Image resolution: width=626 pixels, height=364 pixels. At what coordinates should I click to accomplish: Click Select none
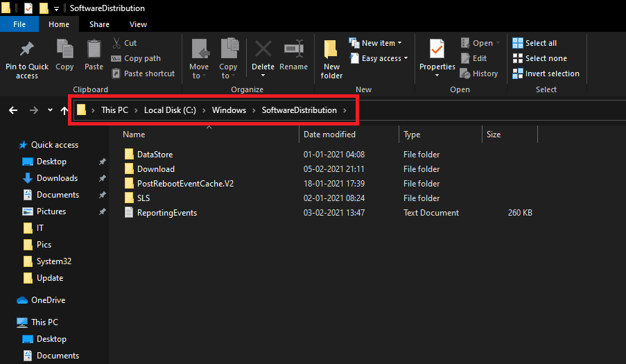[x=539, y=58]
